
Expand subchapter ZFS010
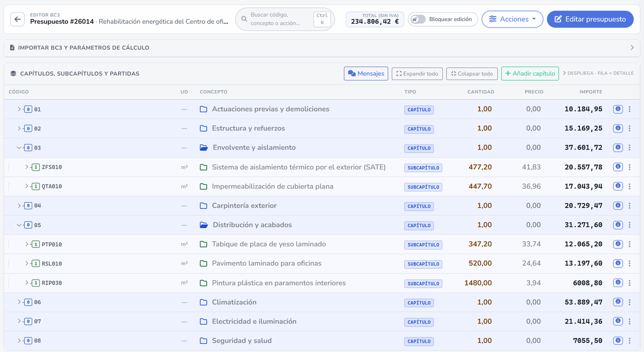[27, 167]
